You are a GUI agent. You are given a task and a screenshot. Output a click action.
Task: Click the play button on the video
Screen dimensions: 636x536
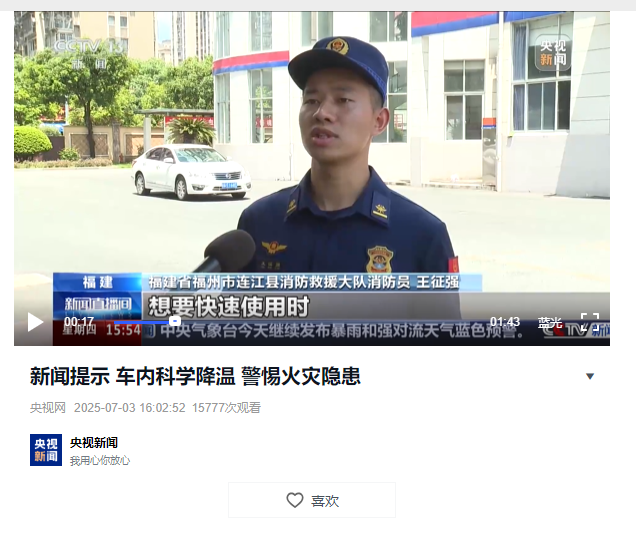[x=35, y=322]
